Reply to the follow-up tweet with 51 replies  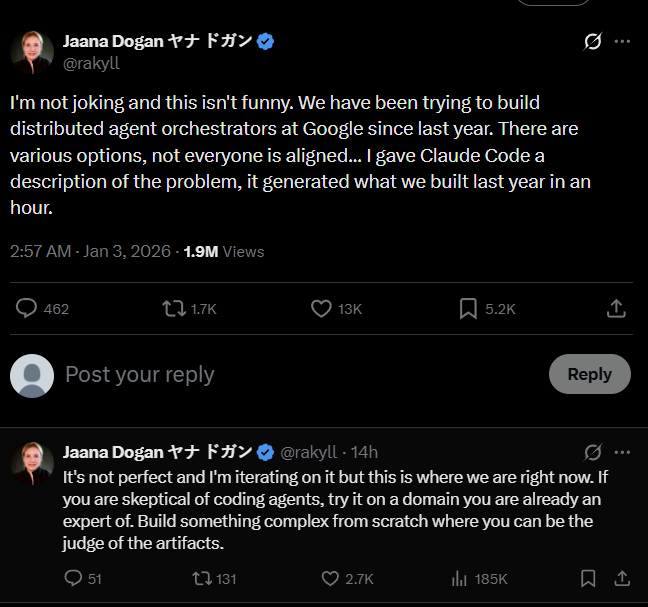pos(72,578)
